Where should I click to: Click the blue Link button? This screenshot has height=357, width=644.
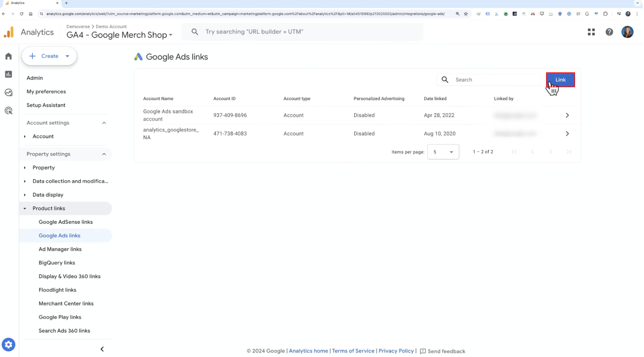point(561,80)
